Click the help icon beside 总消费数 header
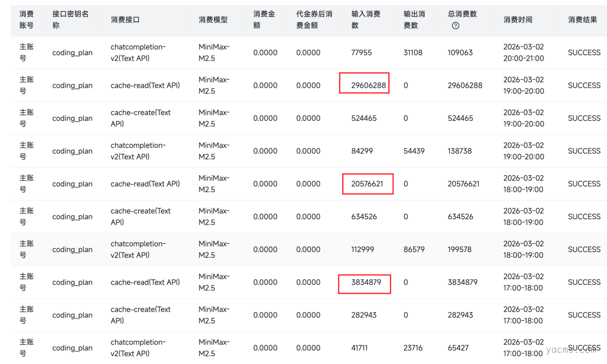 click(455, 26)
